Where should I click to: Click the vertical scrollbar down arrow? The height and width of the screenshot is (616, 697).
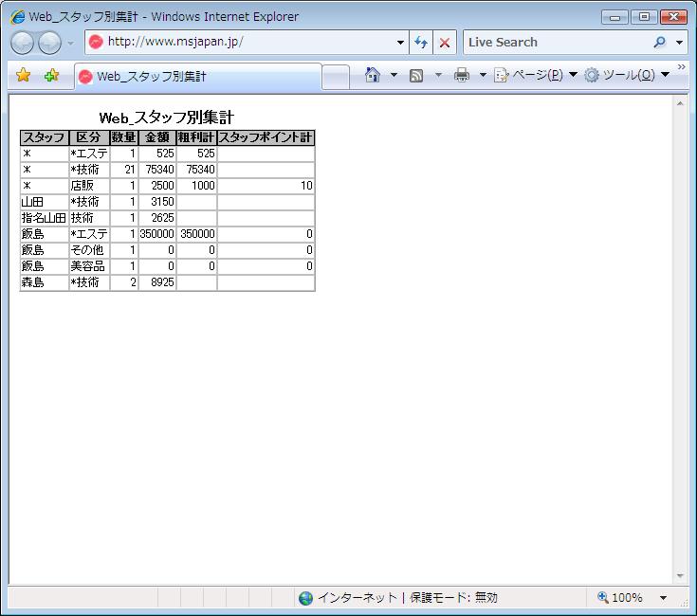click(x=680, y=575)
